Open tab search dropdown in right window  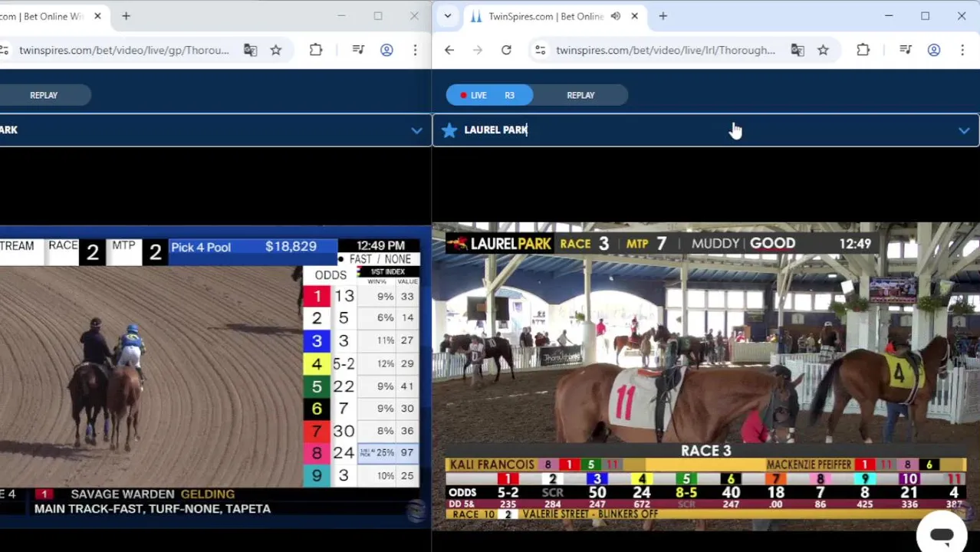(448, 16)
